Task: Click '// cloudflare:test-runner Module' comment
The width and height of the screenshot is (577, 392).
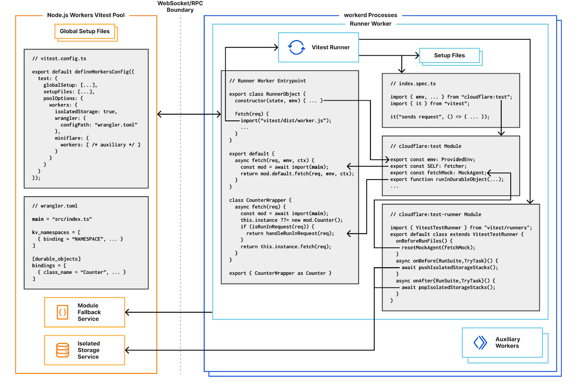Action: (x=436, y=215)
